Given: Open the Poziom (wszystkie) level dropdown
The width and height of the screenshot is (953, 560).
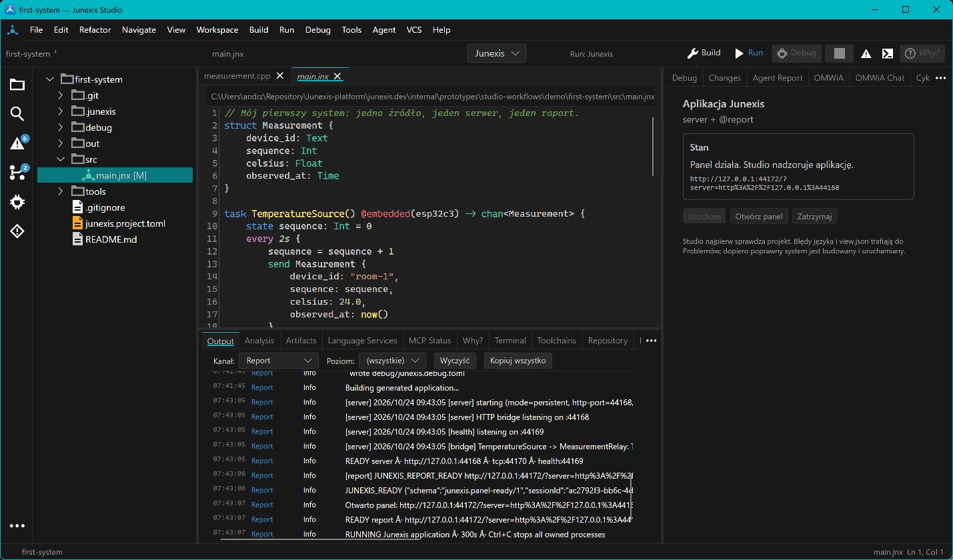Looking at the screenshot, I should coord(392,361).
